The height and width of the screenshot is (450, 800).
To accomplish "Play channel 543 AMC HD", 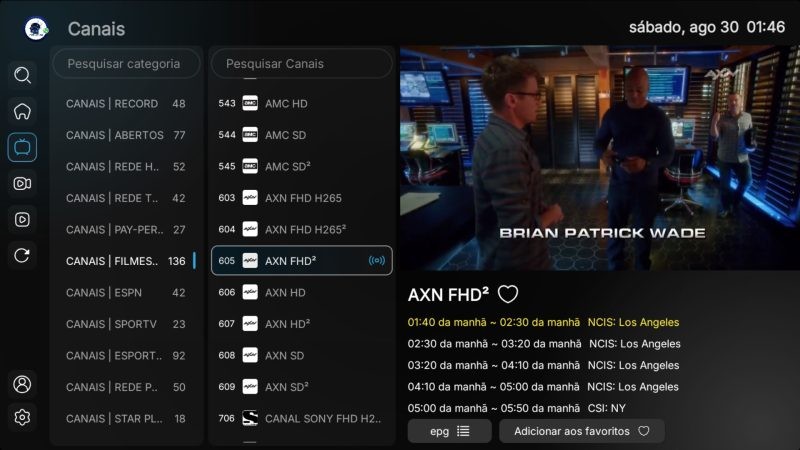I will click(x=302, y=103).
